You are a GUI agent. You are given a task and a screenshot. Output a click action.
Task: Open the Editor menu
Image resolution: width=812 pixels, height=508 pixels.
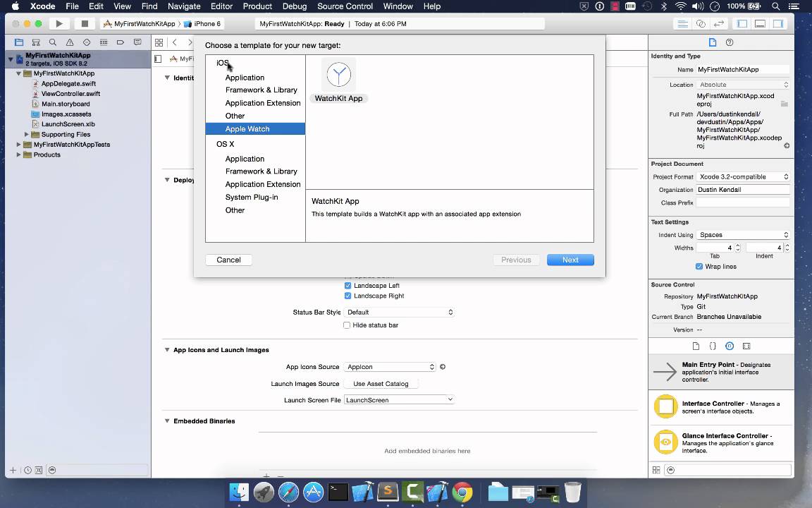pos(221,6)
